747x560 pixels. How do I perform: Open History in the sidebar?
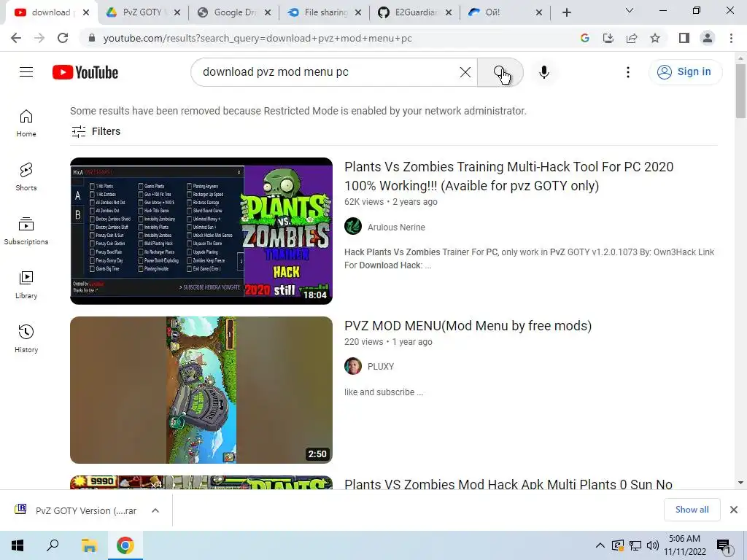click(x=26, y=338)
